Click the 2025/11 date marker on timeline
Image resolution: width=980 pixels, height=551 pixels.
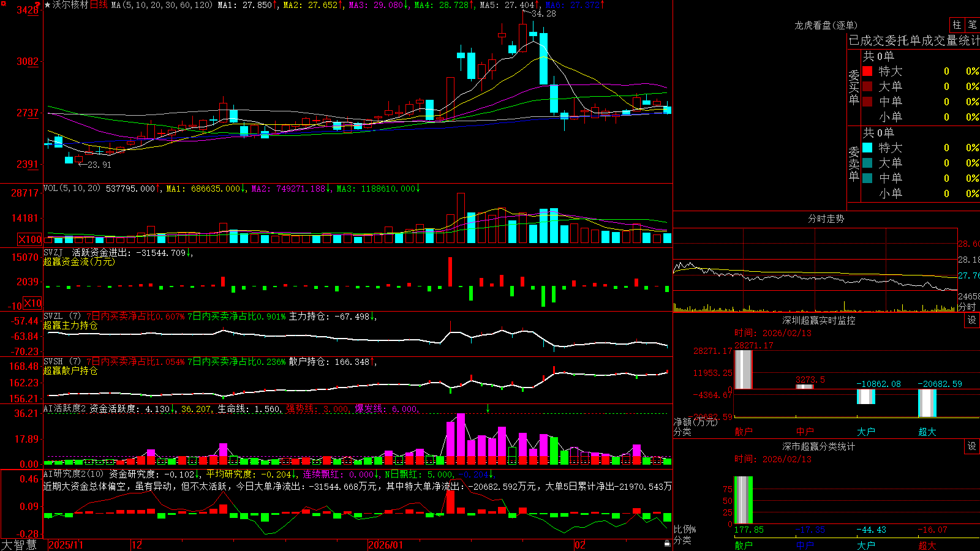(x=66, y=545)
